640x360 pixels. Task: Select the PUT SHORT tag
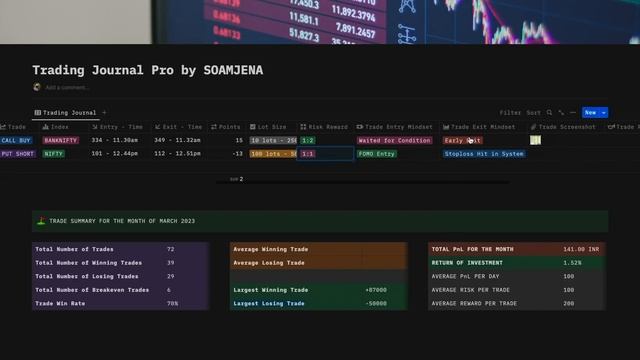coord(18,154)
